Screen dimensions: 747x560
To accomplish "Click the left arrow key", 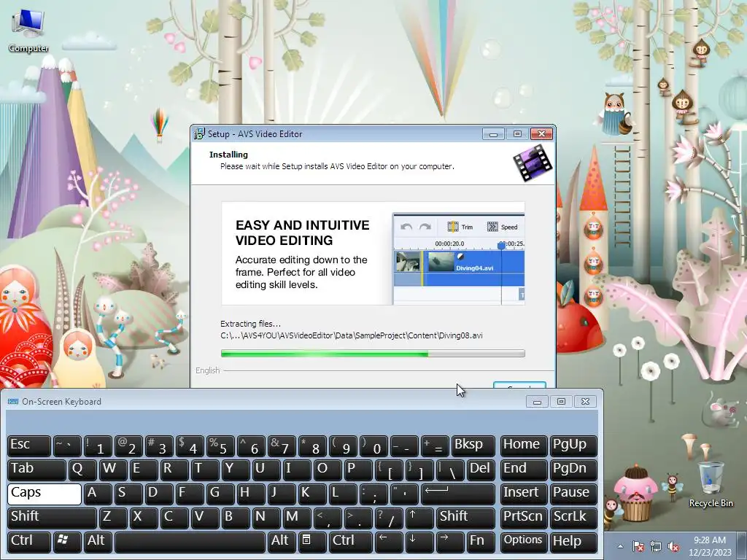I will (388, 542).
